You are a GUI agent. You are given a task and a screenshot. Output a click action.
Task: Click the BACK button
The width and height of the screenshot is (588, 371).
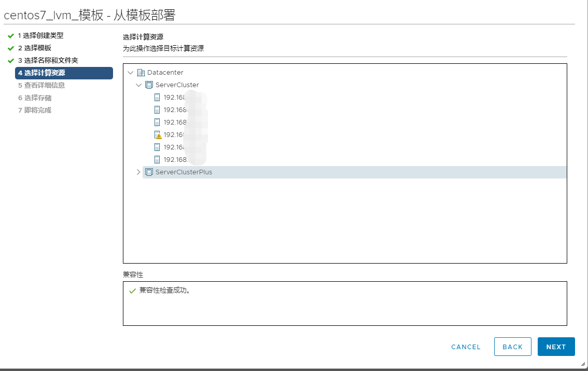click(512, 347)
